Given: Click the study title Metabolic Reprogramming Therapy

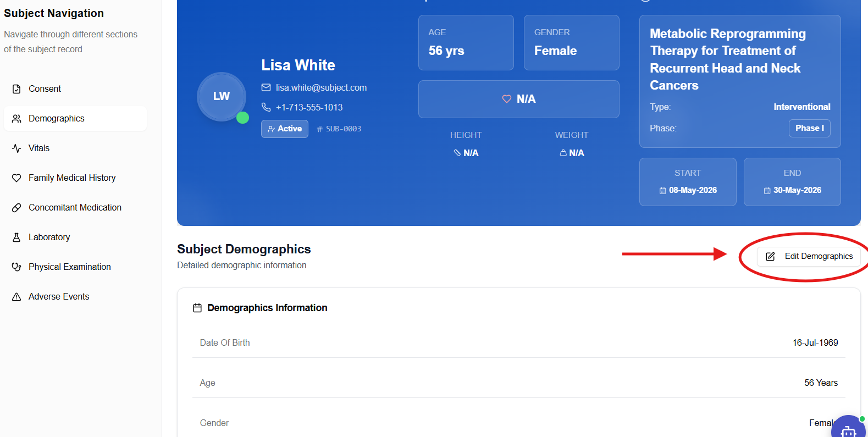Looking at the screenshot, I should [x=728, y=59].
